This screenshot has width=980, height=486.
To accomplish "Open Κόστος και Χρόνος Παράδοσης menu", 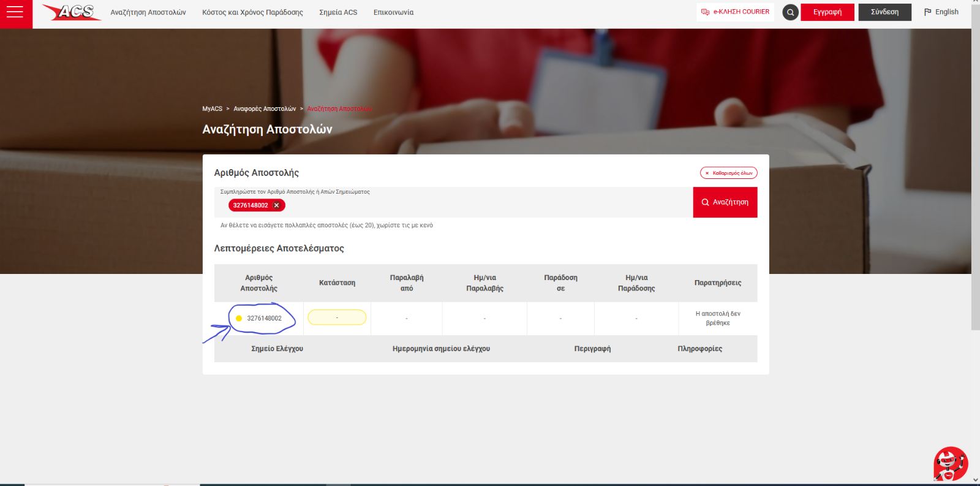I will click(252, 12).
